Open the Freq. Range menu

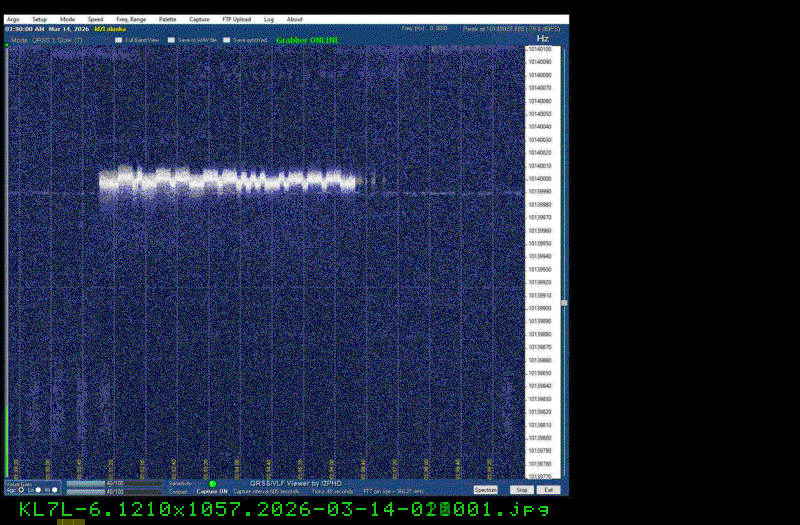click(x=130, y=19)
